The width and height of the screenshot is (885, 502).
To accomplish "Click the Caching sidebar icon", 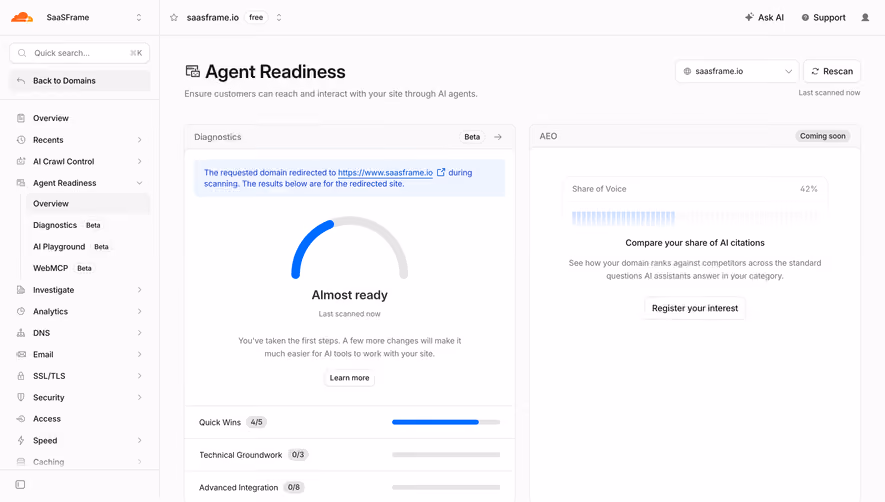I will tap(21, 461).
